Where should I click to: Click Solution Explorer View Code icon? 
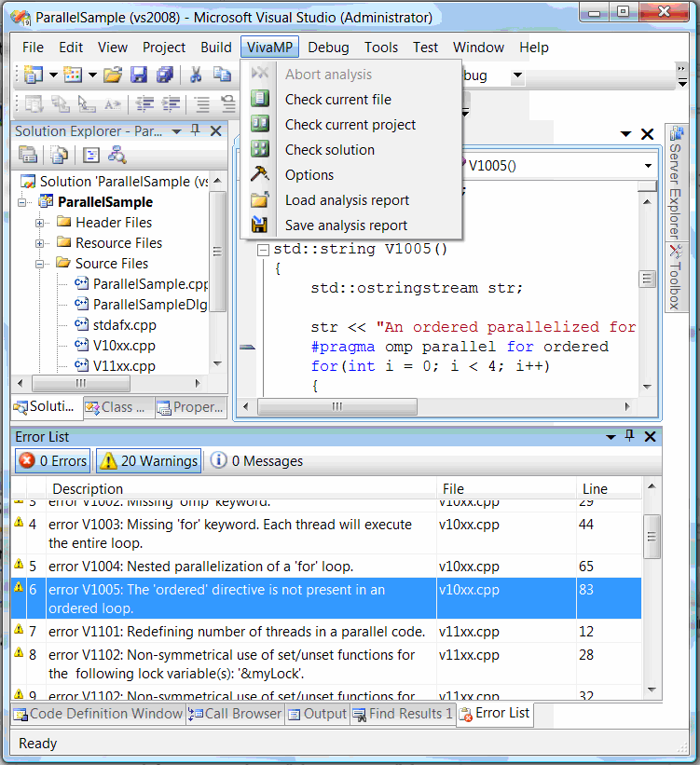[90, 156]
